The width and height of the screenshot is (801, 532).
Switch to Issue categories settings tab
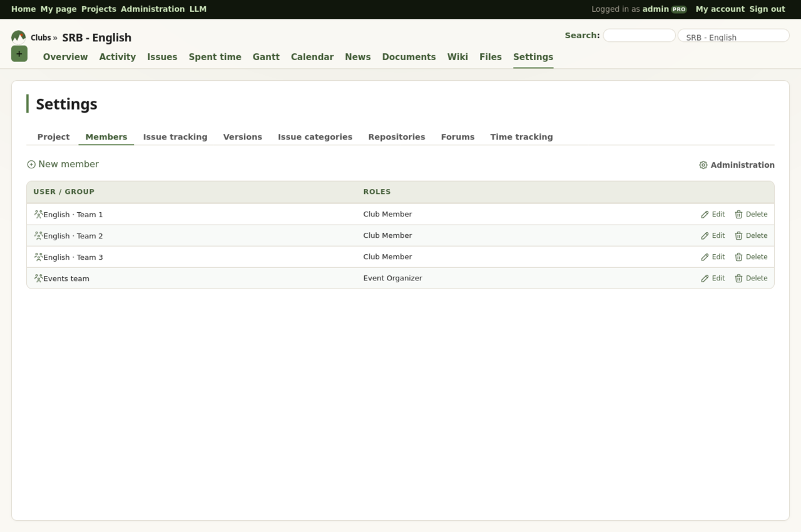tap(315, 137)
